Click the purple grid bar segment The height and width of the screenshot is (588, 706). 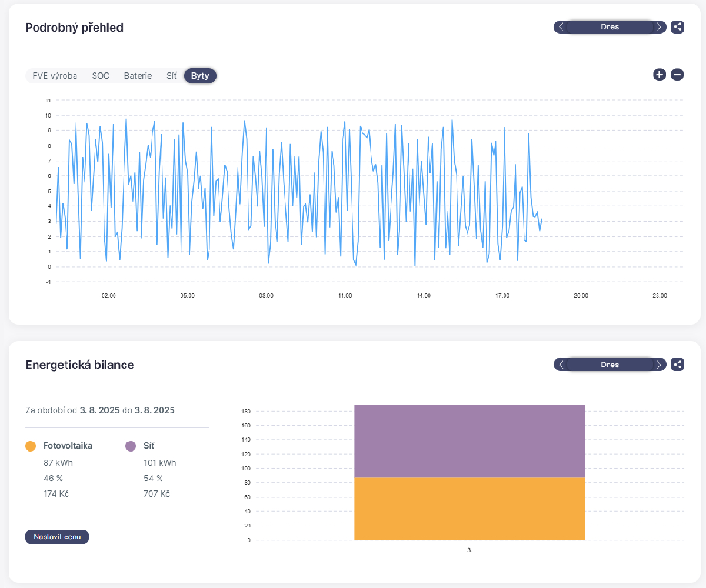[469, 441]
